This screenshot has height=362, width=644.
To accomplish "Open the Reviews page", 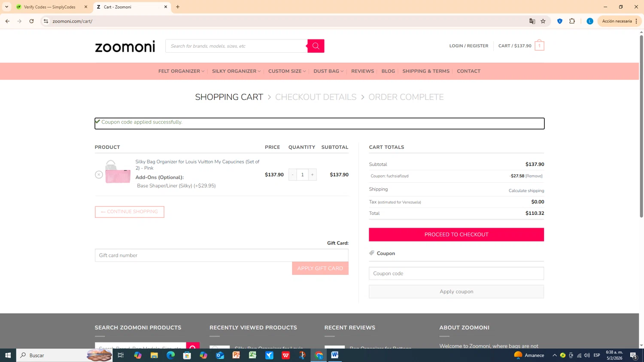I will [362, 71].
